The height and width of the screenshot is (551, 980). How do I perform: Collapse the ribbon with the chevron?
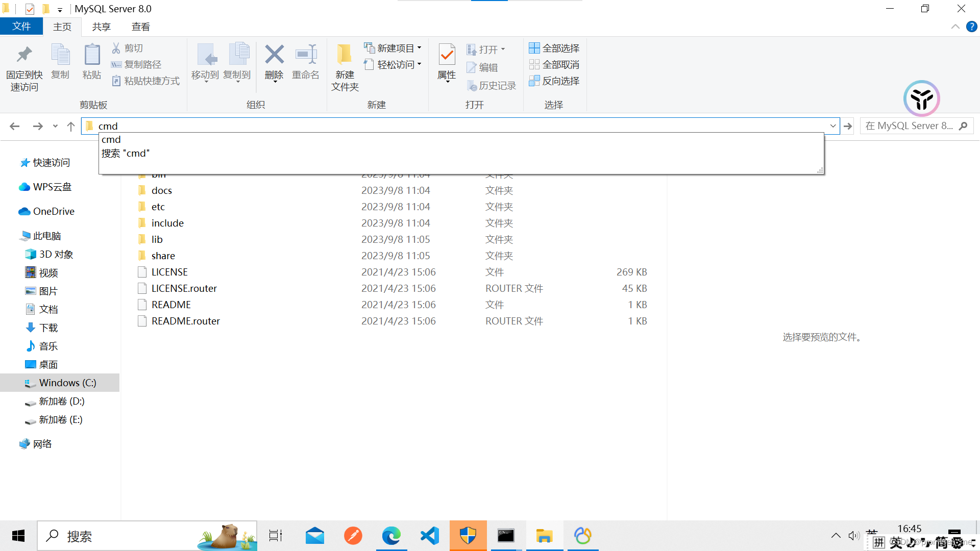coord(955,27)
